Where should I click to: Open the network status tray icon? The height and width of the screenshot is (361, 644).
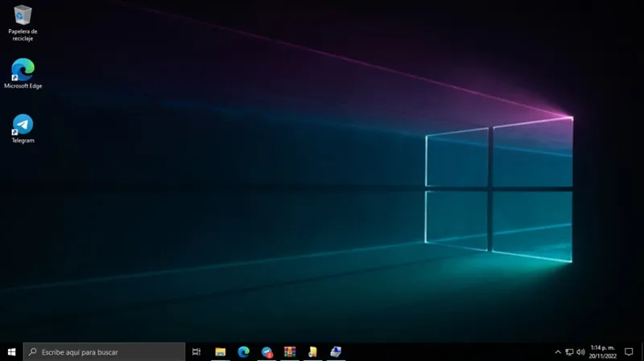tap(569, 352)
